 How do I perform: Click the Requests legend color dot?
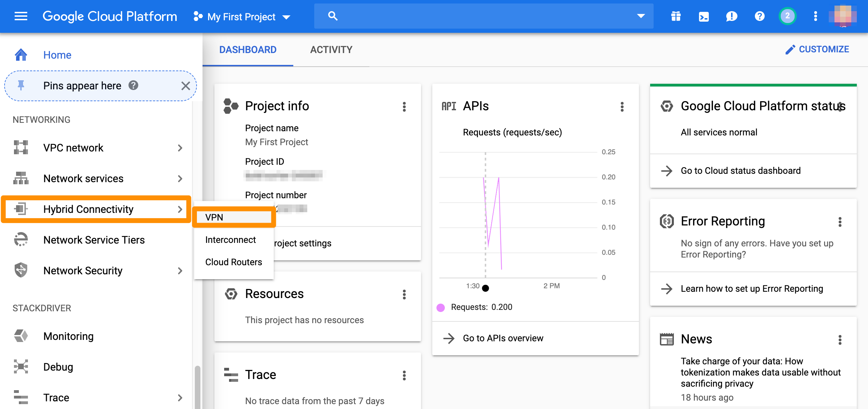(441, 307)
